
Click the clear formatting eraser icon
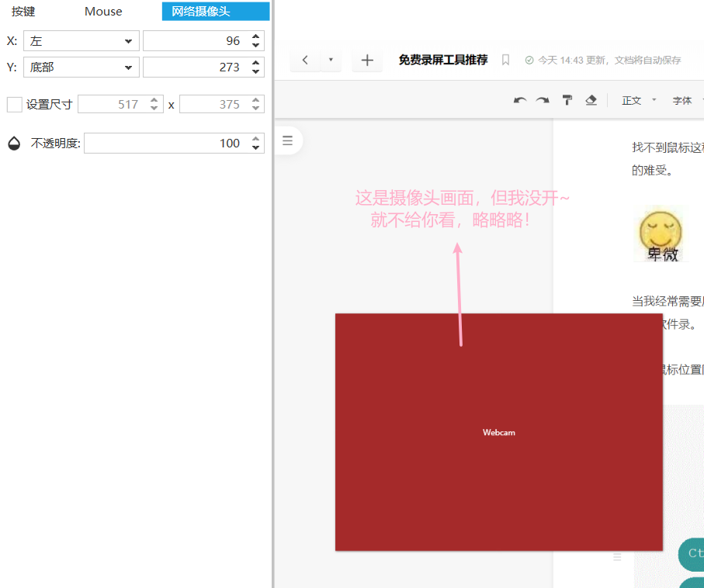(591, 100)
